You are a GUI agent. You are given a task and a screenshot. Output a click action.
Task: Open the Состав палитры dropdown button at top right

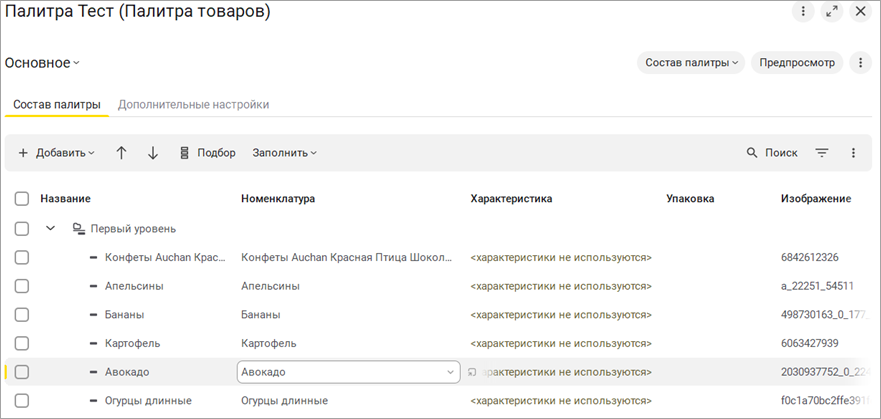[691, 63]
